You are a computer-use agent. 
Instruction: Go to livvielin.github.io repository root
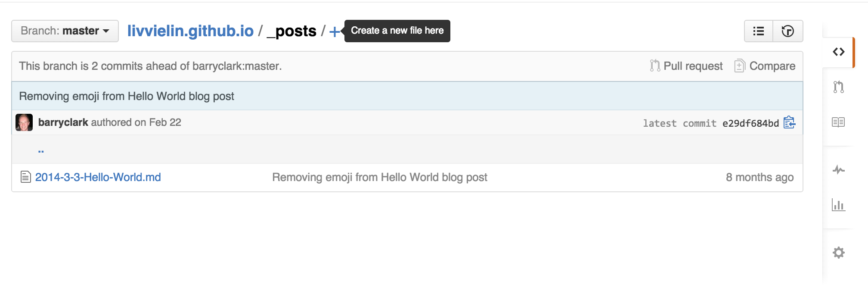(190, 31)
